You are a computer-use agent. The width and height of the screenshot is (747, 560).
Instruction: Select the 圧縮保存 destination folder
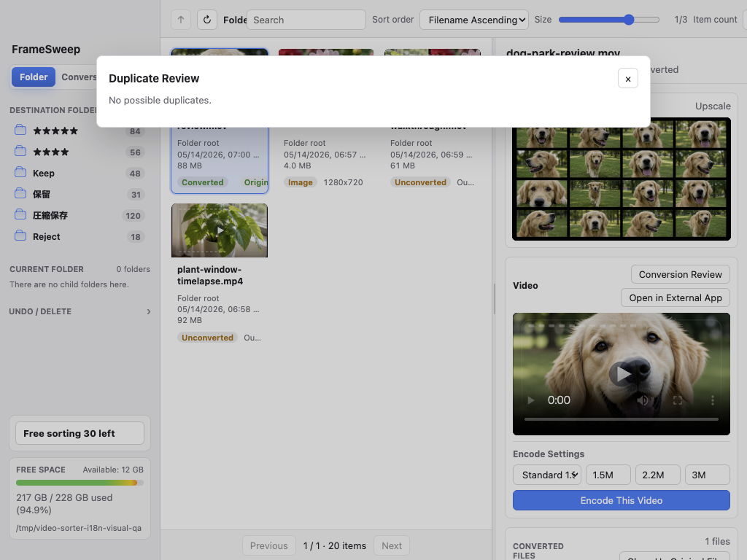(x=79, y=215)
